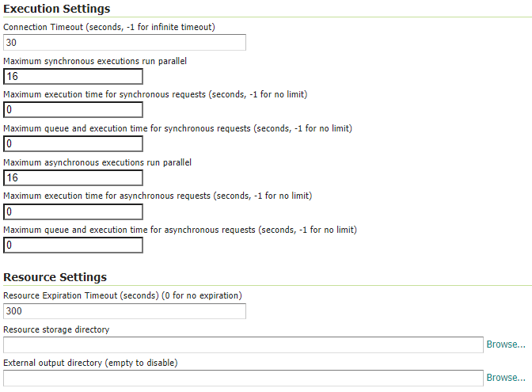Select the synchronous maximum execution time field
This screenshot has width=532, height=392.
[73, 110]
